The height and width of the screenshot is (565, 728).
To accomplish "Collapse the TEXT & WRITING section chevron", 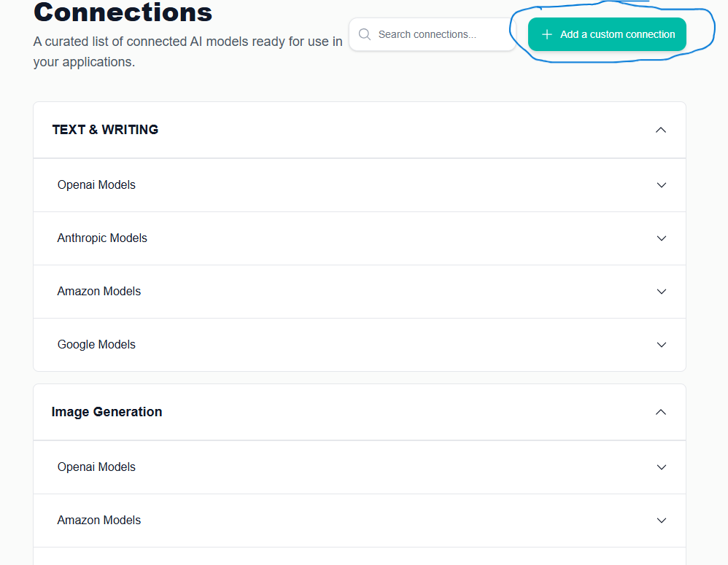I will point(661,130).
